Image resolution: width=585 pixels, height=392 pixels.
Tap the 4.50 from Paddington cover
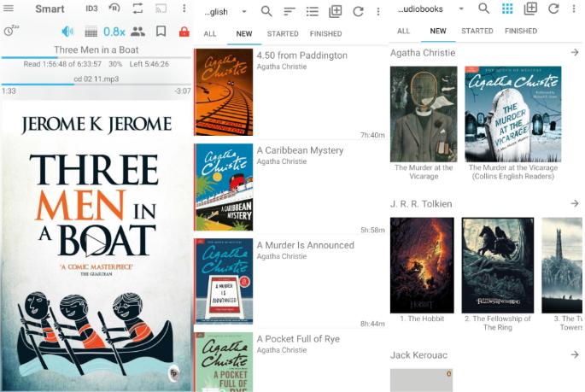tap(224, 92)
